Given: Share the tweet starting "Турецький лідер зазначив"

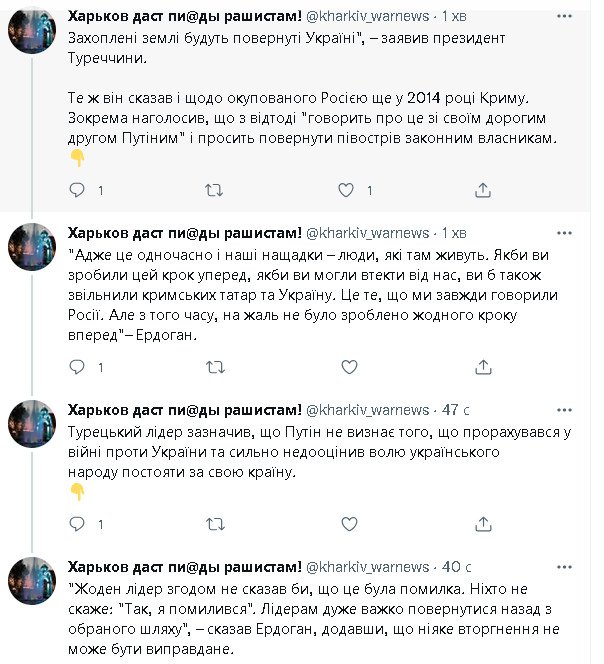Looking at the screenshot, I should click(482, 524).
